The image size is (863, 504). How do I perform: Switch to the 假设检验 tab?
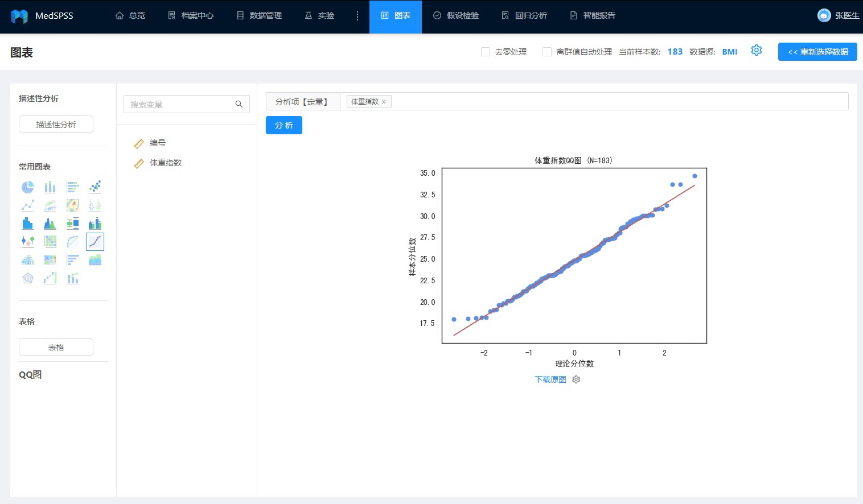click(456, 16)
